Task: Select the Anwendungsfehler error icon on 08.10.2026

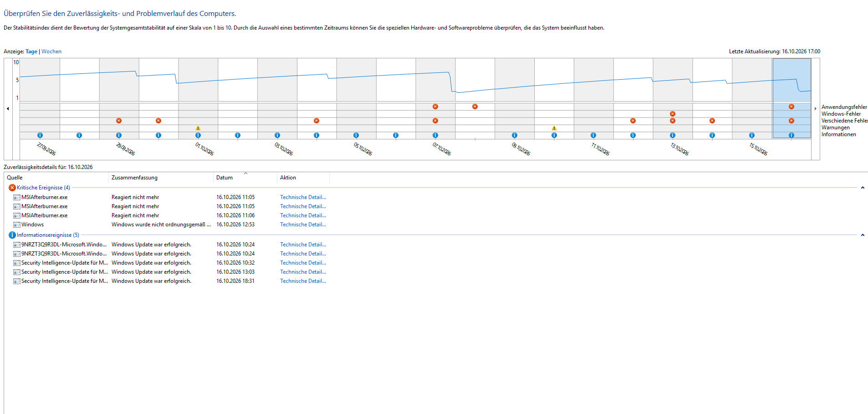Action: coord(475,107)
